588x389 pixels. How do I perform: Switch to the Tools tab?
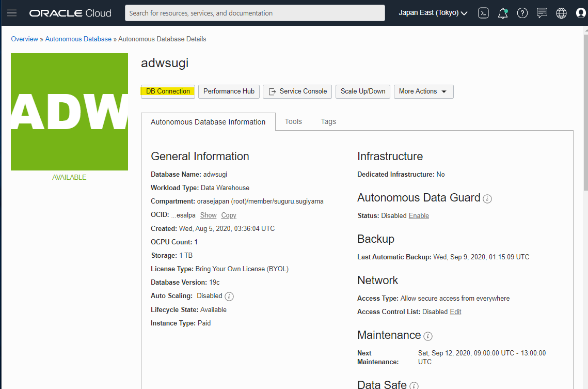[293, 121]
